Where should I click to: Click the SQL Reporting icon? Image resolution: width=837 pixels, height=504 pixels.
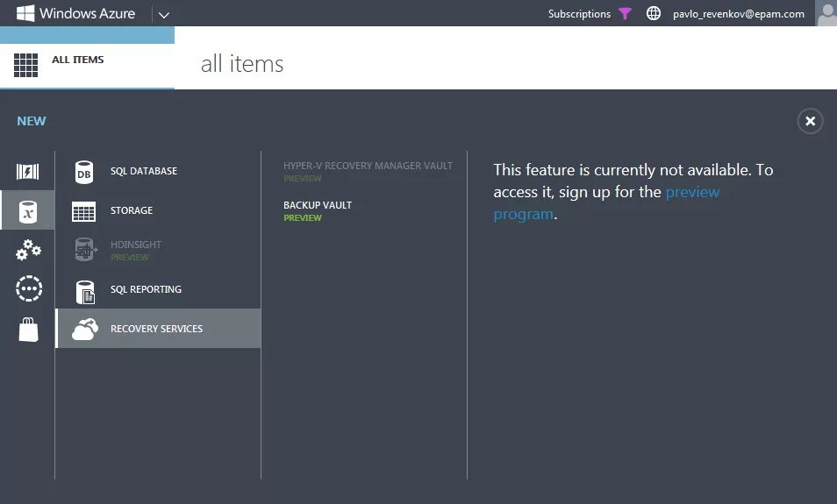coord(85,292)
